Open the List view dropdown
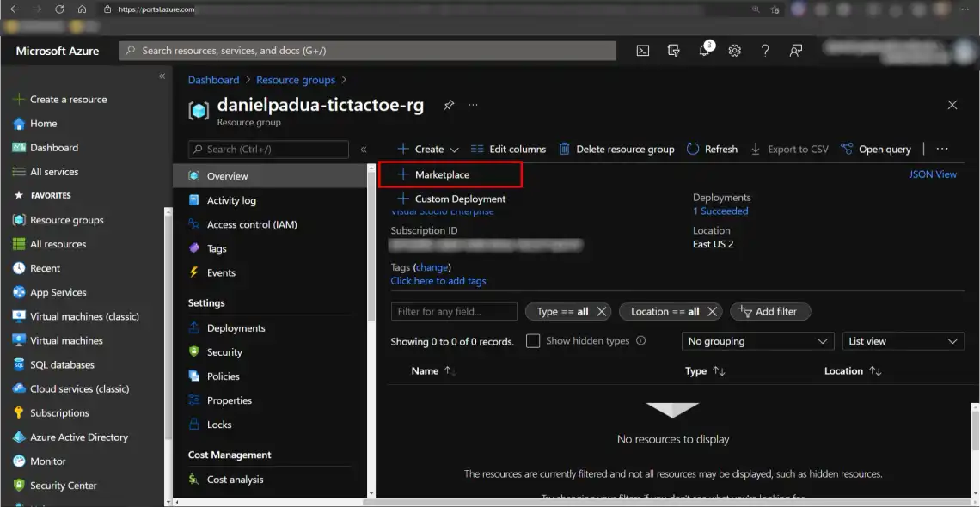The image size is (980, 507). point(903,341)
